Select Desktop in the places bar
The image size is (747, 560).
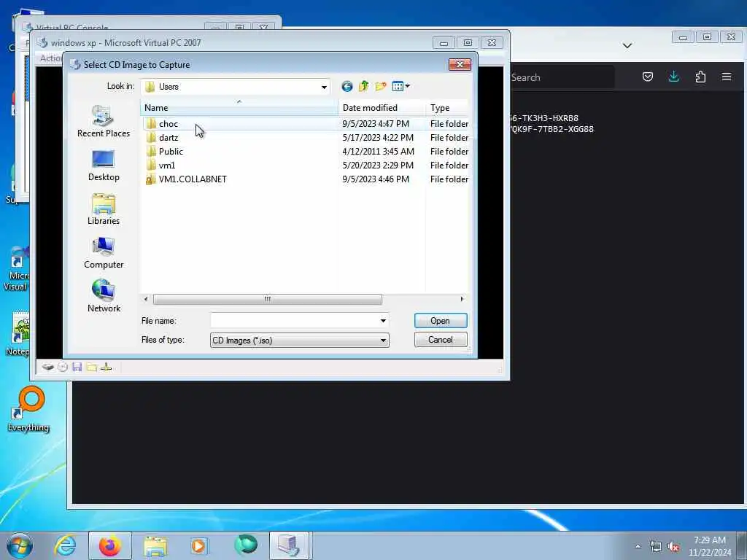click(104, 166)
